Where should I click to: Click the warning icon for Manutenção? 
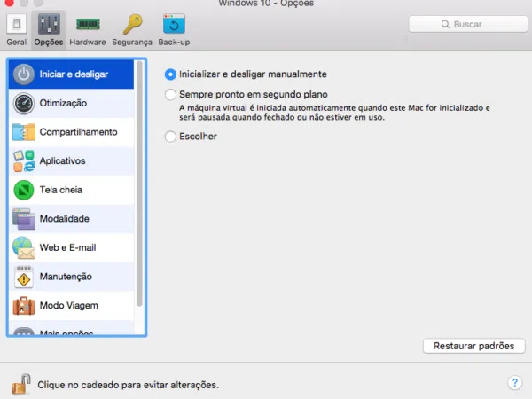[24, 277]
